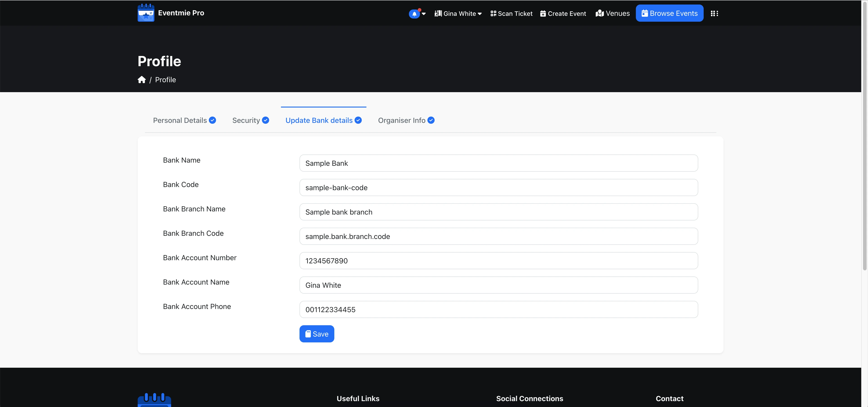868x407 pixels.
Task: Click the Bank Name input field
Action: (498, 163)
